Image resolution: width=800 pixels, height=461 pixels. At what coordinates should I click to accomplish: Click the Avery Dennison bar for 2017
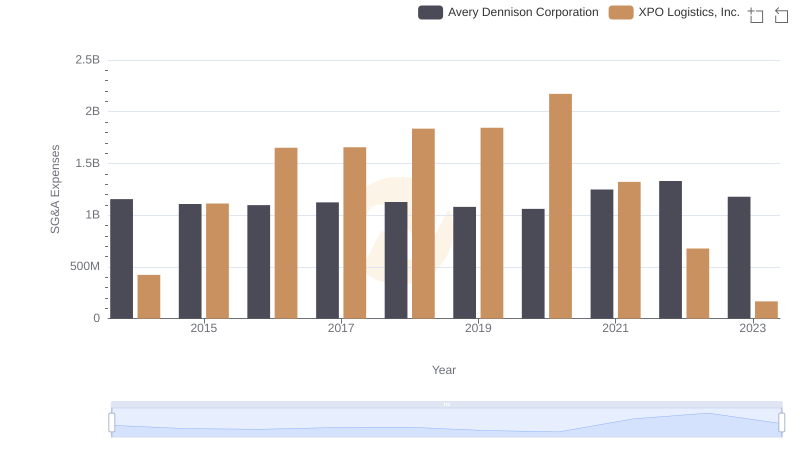(x=328, y=261)
